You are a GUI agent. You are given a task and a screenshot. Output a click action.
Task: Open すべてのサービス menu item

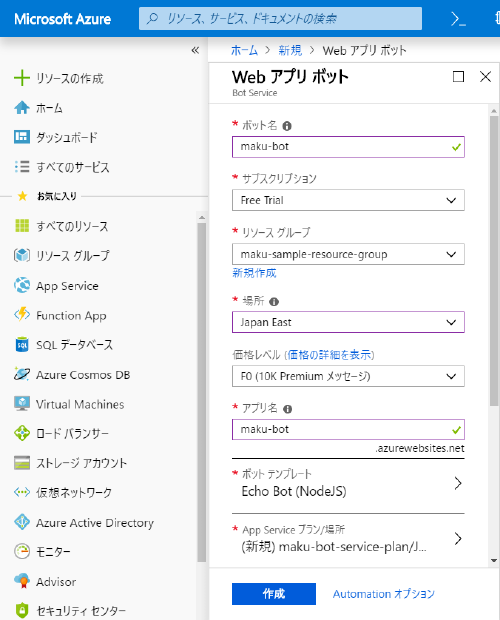click(73, 167)
